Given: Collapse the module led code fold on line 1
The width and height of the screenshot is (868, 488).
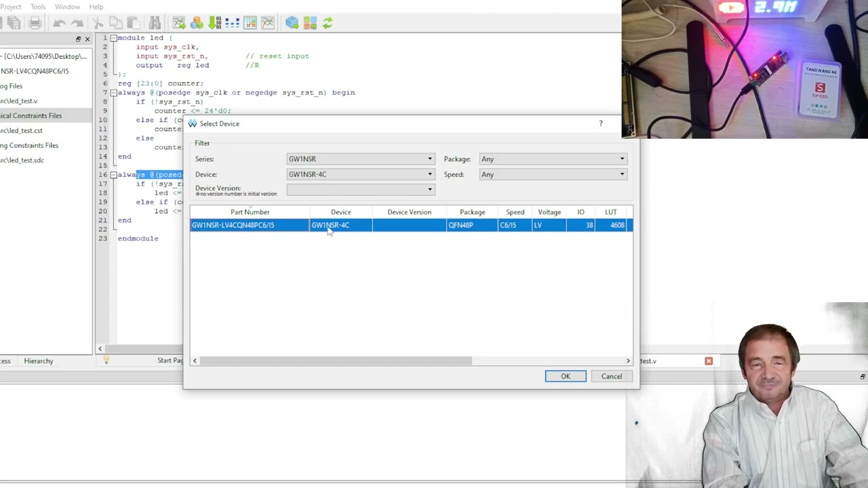Looking at the screenshot, I should [x=113, y=38].
